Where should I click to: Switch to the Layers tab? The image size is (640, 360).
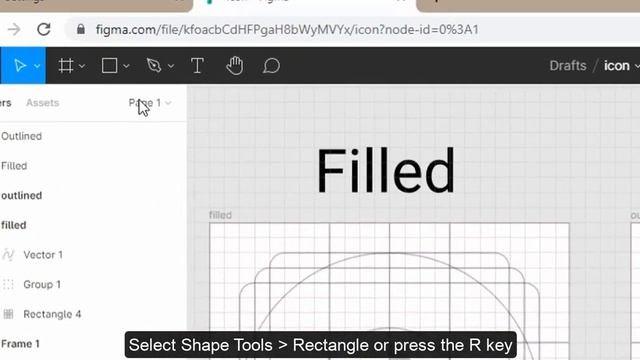[x=5, y=103]
